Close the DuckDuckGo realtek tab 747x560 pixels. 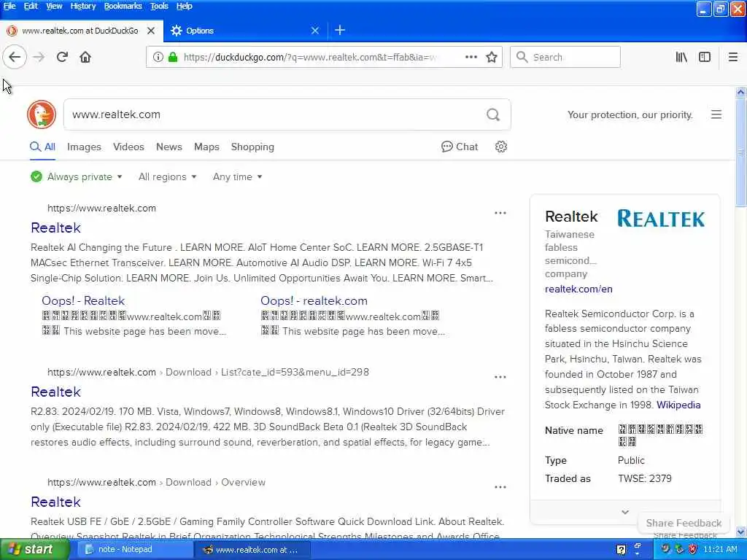click(151, 31)
